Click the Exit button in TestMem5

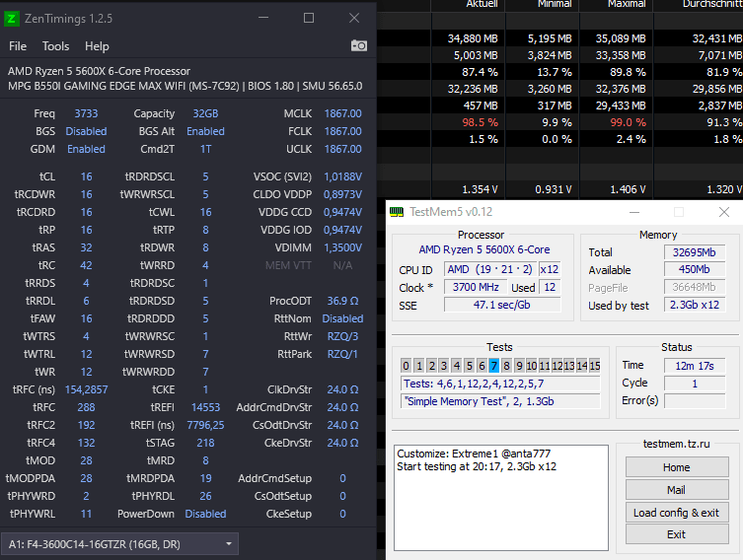(677, 534)
